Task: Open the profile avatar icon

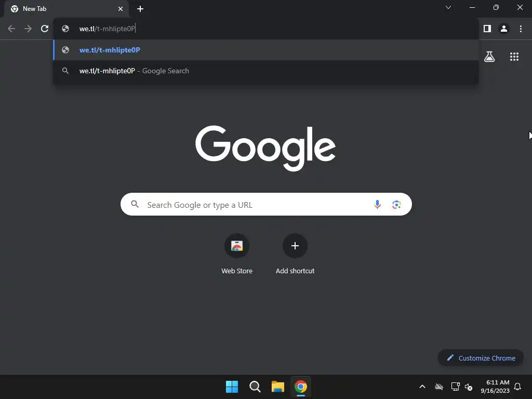Action: [504, 29]
